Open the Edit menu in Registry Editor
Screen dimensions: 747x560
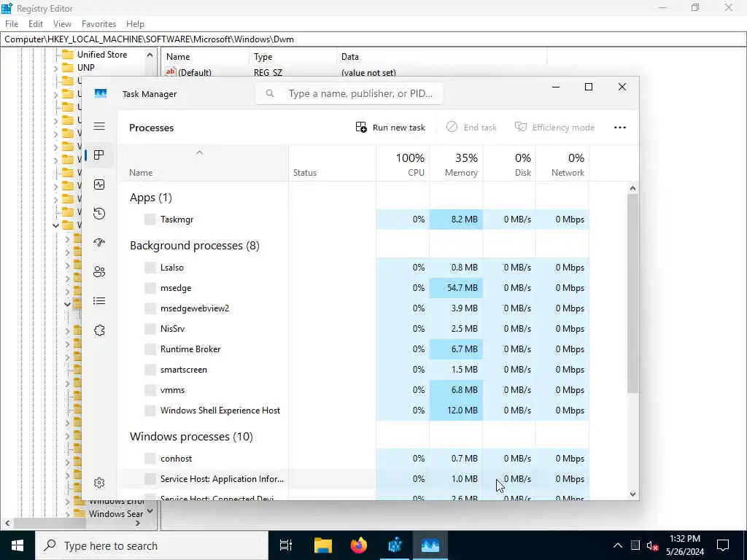[36, 24]
